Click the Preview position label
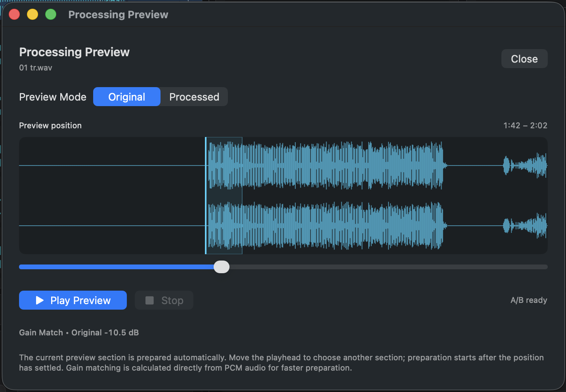Screen dimensions: 566x392 [50, 126]
